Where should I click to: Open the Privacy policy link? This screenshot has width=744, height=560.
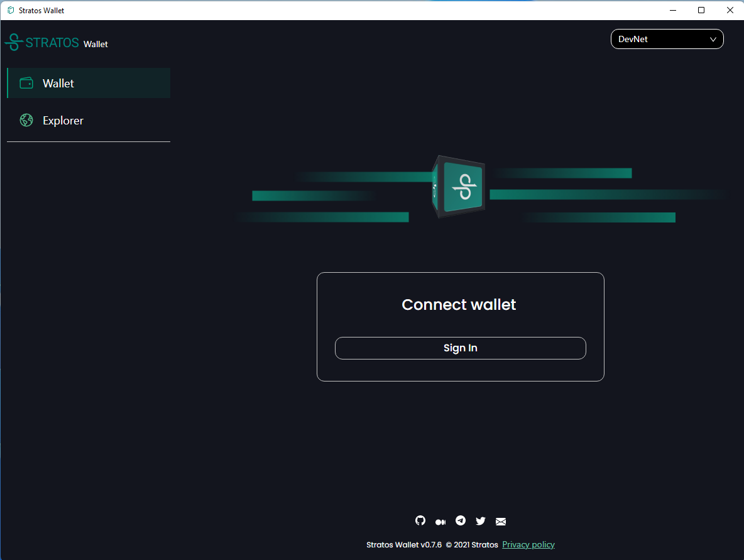[528, 544]
